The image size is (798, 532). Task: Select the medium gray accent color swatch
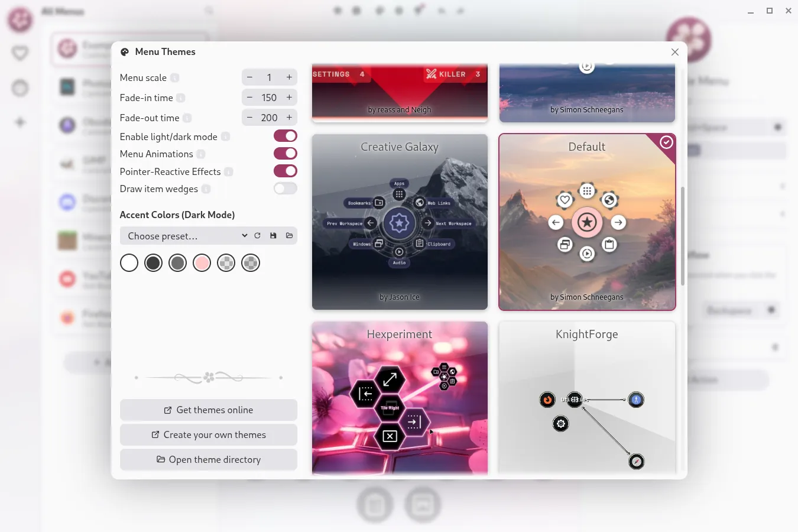coord(177,263)
